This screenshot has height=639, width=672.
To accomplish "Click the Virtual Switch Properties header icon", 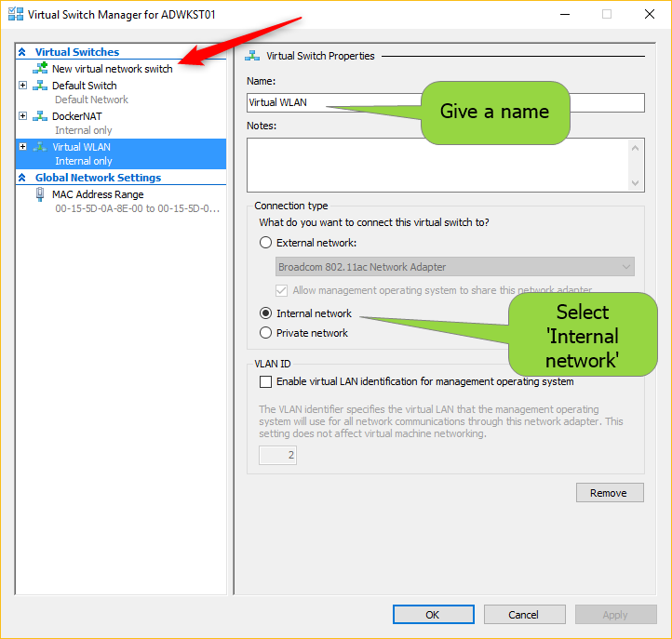I will coord(252,56).
